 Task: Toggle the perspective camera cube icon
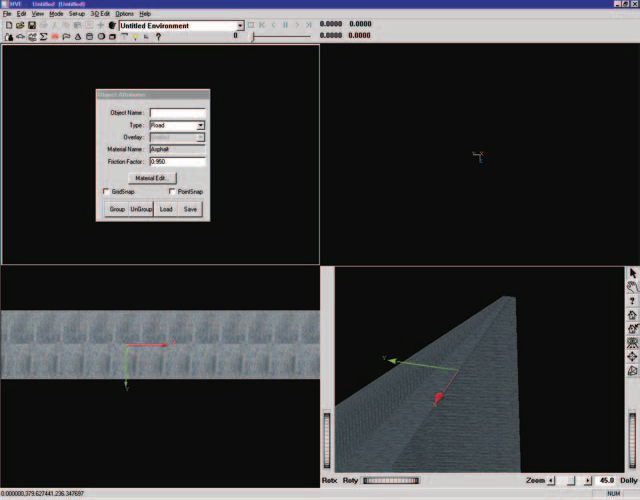click(633, 371)
